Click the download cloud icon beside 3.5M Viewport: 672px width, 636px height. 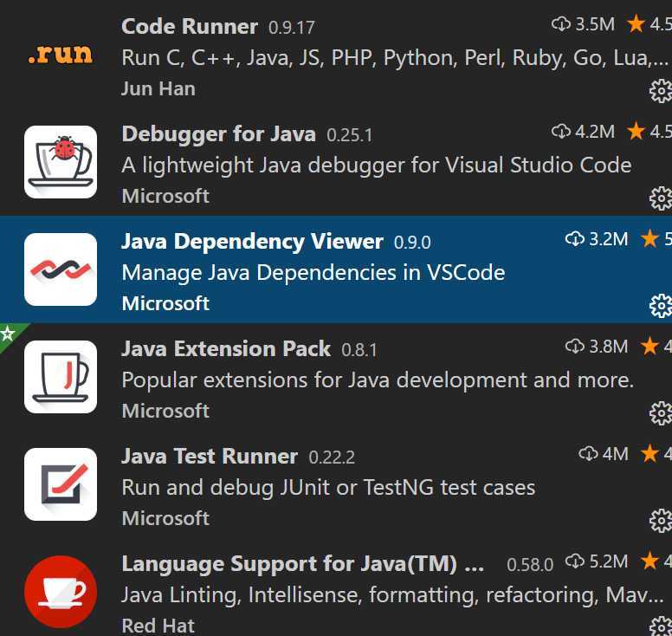pos(561,24)
